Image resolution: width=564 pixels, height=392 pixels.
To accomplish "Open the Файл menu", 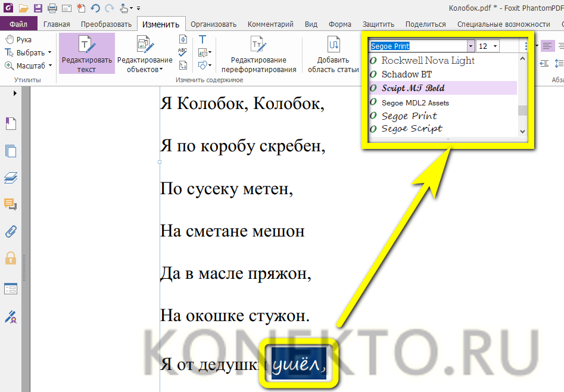I will pos(18,24).
